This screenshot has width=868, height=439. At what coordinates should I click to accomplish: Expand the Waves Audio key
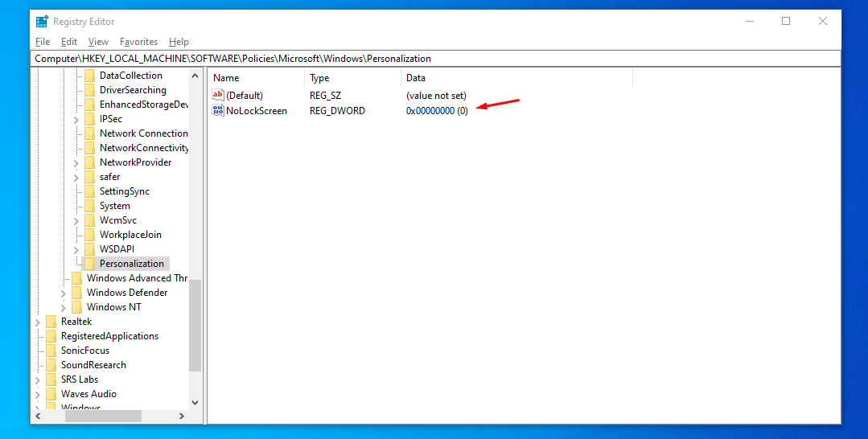point(37,394)
